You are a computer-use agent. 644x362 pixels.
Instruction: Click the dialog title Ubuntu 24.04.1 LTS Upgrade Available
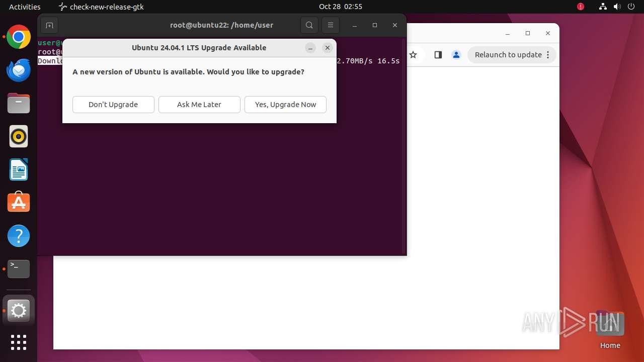[x=199, y=48]
